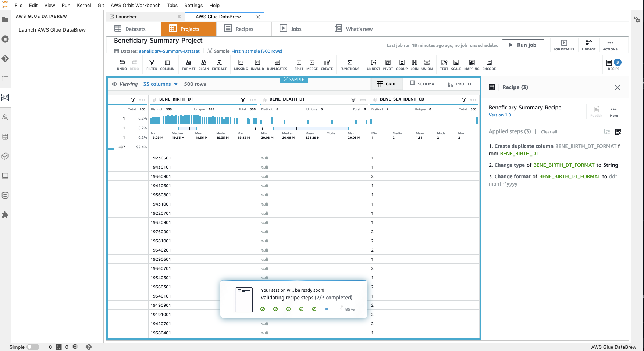Filter the BENE_DEATH_DT column
This screenshot has width=644, height=351.
tap(353, 100)
